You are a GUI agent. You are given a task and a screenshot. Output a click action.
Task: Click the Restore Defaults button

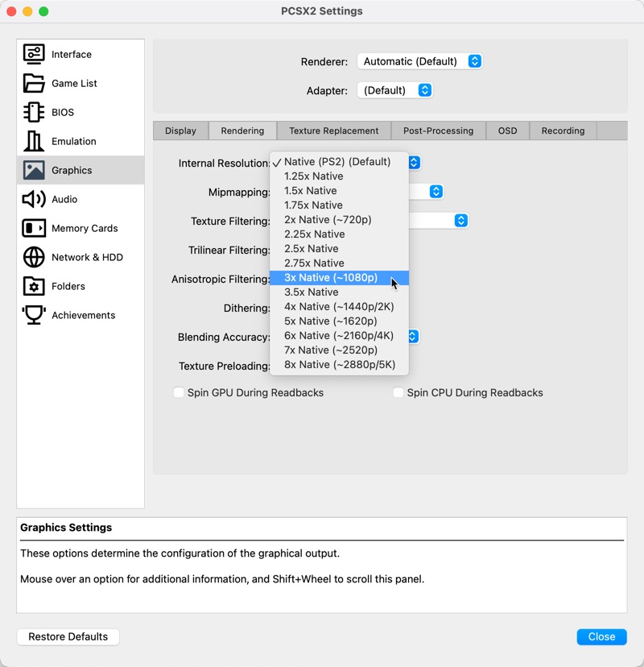pyautogui.click(x=68, y=636)
